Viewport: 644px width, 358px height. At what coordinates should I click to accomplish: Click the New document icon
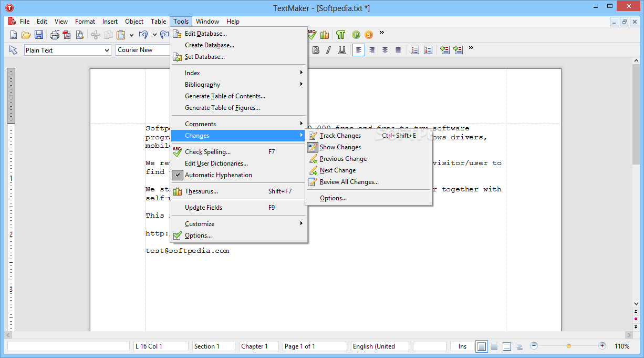pyautogui.click(x=14, y=35)
